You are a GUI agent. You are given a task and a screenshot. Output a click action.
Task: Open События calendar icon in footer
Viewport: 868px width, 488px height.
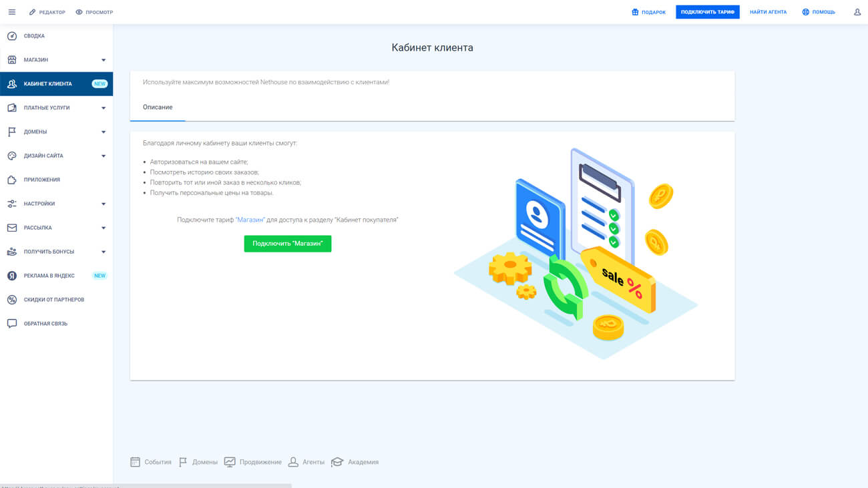point(135,462)
